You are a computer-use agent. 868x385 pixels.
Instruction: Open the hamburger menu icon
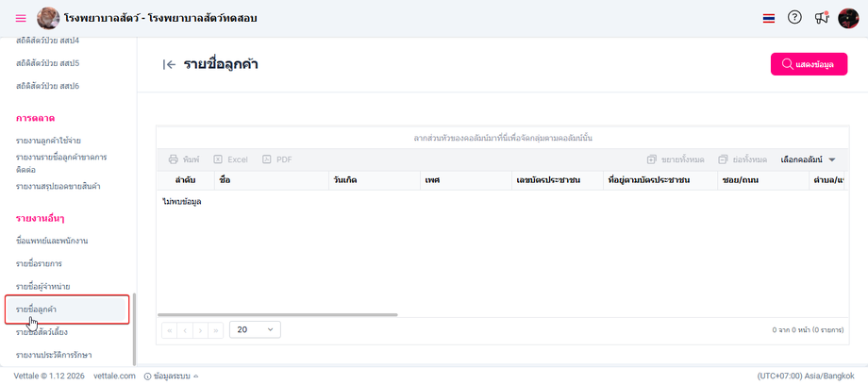pyautogui.click(x=21, y=18)
